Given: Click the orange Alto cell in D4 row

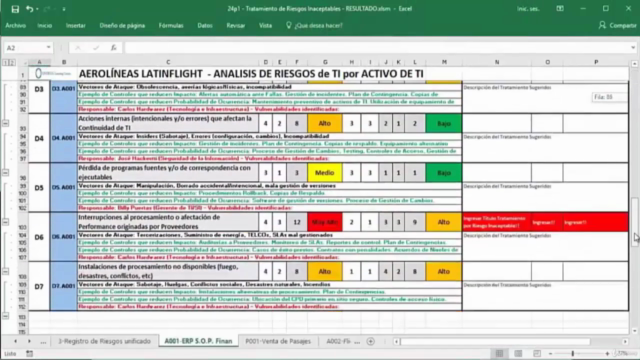Looking at the screenshot, I should pos(324,123).
